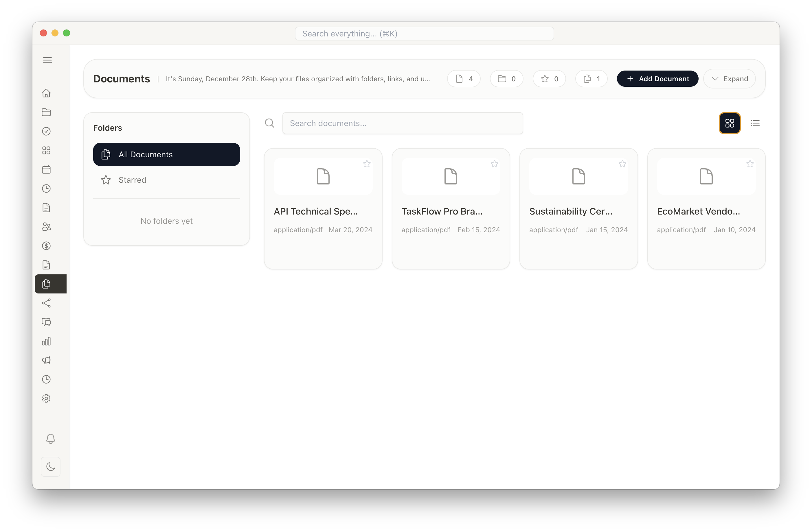The height and width of the screenshot is (532, 812).
Task: Click the copies count badge showing 1
Action: point(591,79)
